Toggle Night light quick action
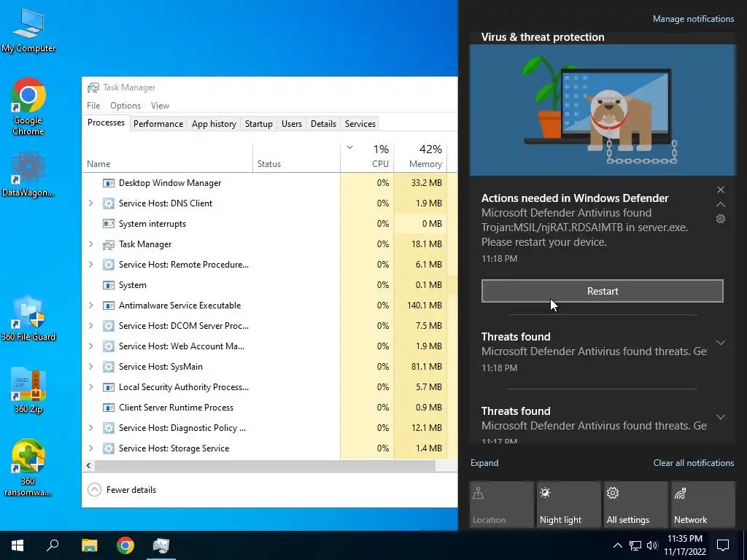This screenshot has height=560, width=747. 569,505
